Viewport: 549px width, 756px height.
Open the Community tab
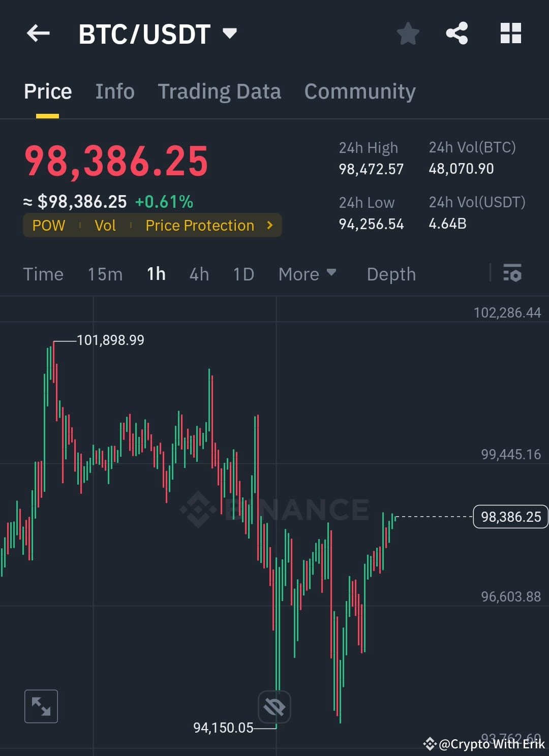(x=359, y=91)
